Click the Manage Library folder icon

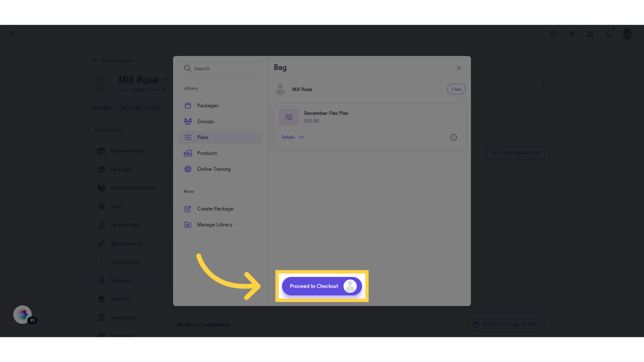(188, 225)
